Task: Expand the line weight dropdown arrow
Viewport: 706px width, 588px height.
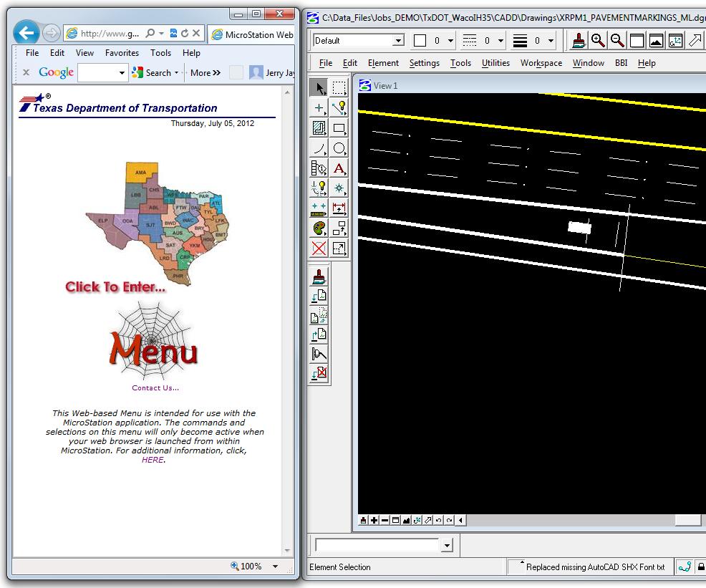Action: [551, 41]
